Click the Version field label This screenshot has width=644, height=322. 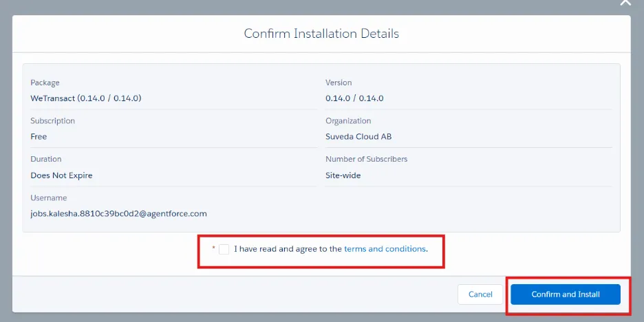339,83
